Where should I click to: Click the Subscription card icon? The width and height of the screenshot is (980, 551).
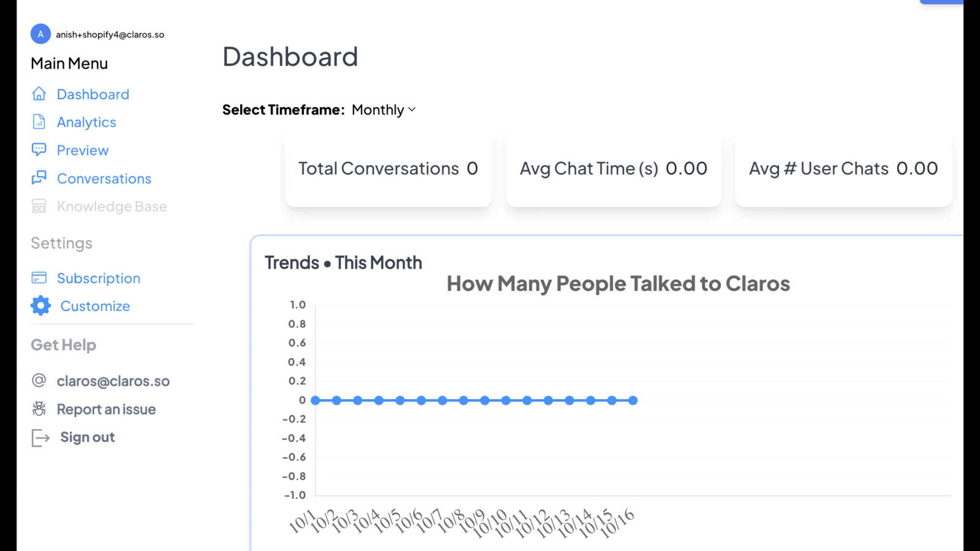pos(39,278)
